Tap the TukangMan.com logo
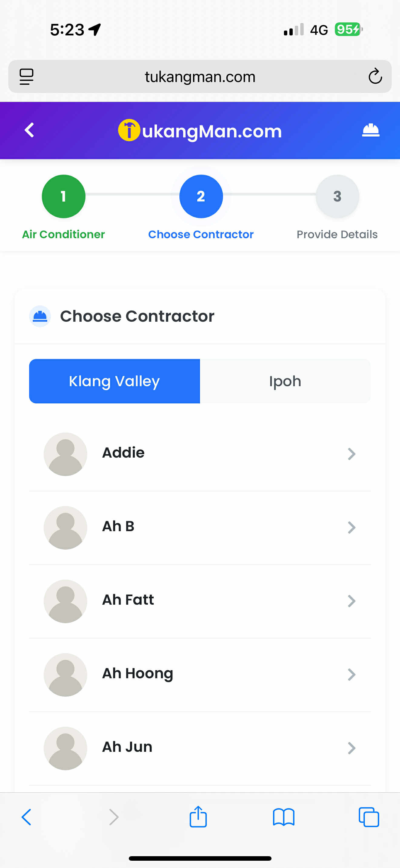This screenshot has width=400, height=868. 200,131
